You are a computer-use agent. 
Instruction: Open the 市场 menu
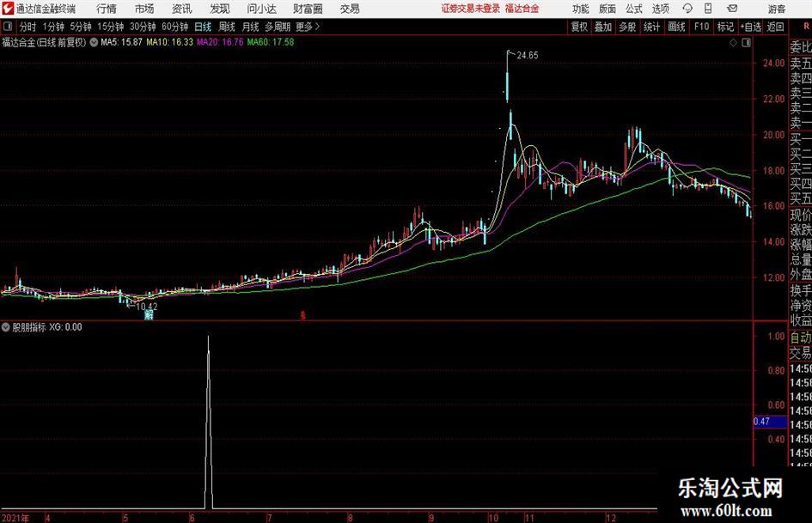(144, 9)
